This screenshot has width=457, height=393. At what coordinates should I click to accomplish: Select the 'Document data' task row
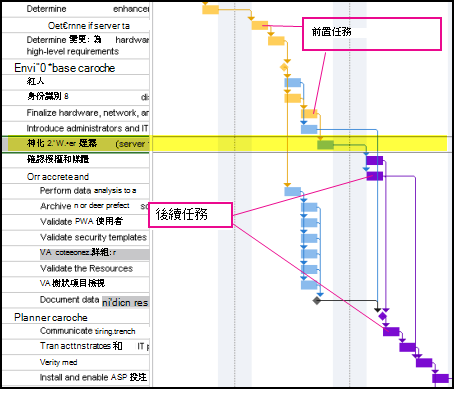[x=76, y=300]
